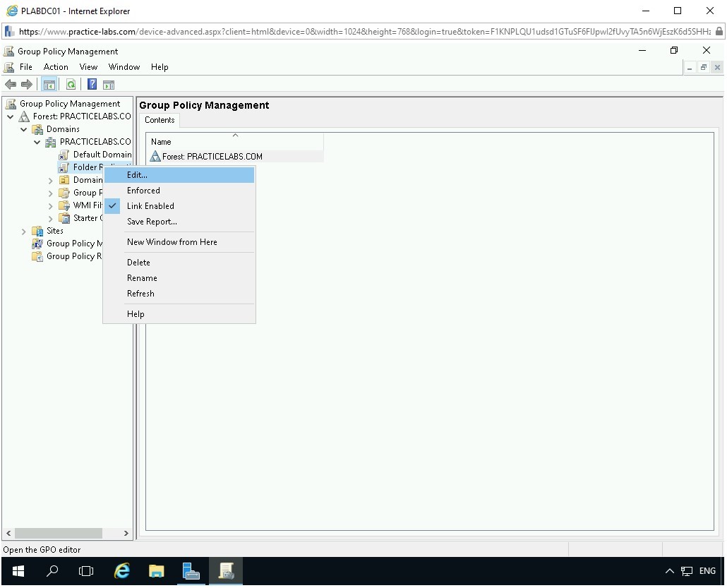Toggle the Show/Hide Console Tree toolbar icon
This screenshot has width=727, height=588.
tap(49, 85)
